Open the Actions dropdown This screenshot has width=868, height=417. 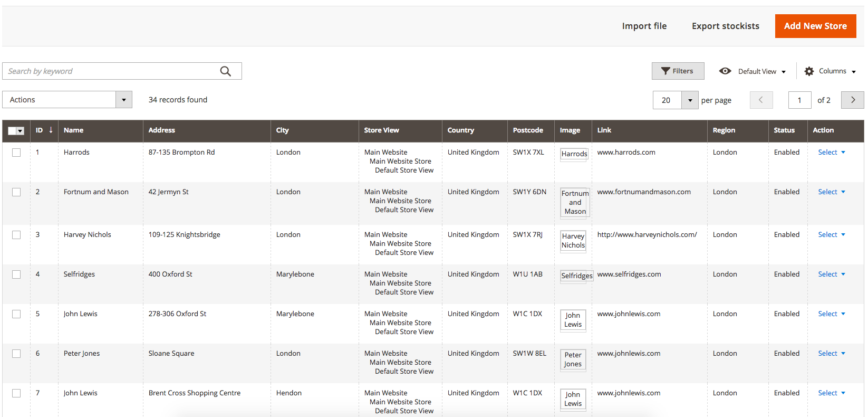coord(67,100)
